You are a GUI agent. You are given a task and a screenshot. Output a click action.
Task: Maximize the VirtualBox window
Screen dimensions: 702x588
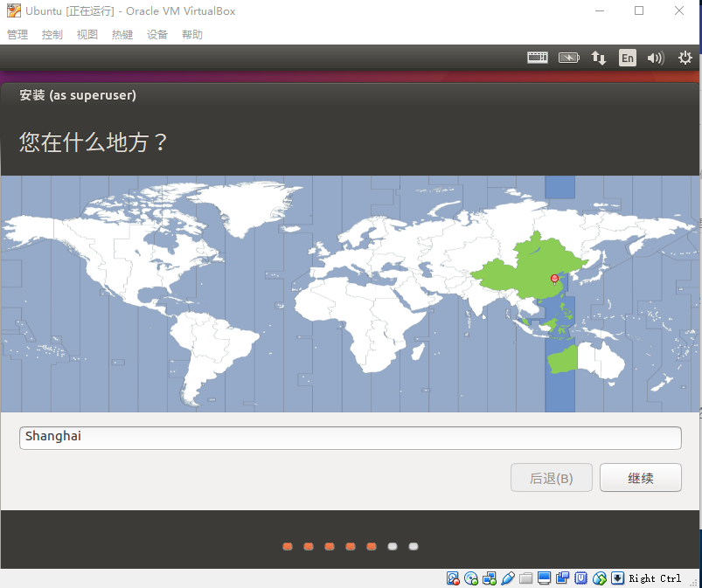[639, 10]
